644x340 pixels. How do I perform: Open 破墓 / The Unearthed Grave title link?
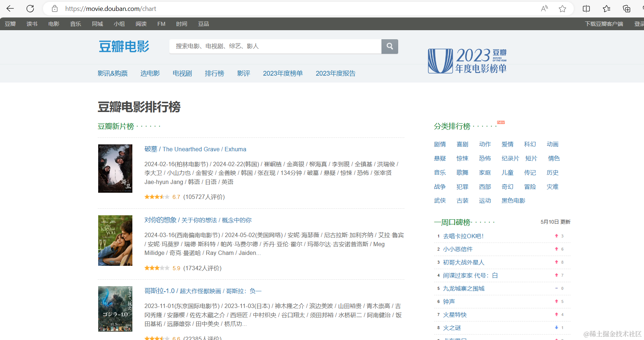coord(195,149)
